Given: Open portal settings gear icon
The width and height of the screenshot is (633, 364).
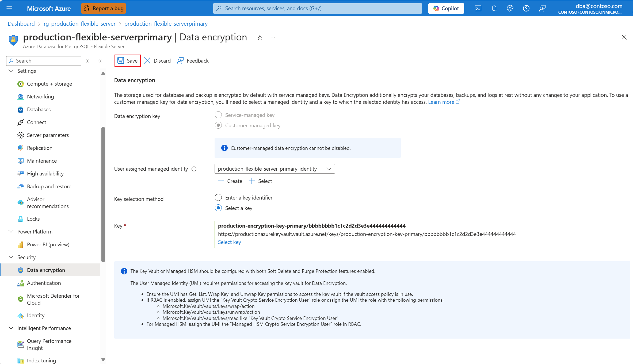Looking at the screenshot, I should click(510, 8).
